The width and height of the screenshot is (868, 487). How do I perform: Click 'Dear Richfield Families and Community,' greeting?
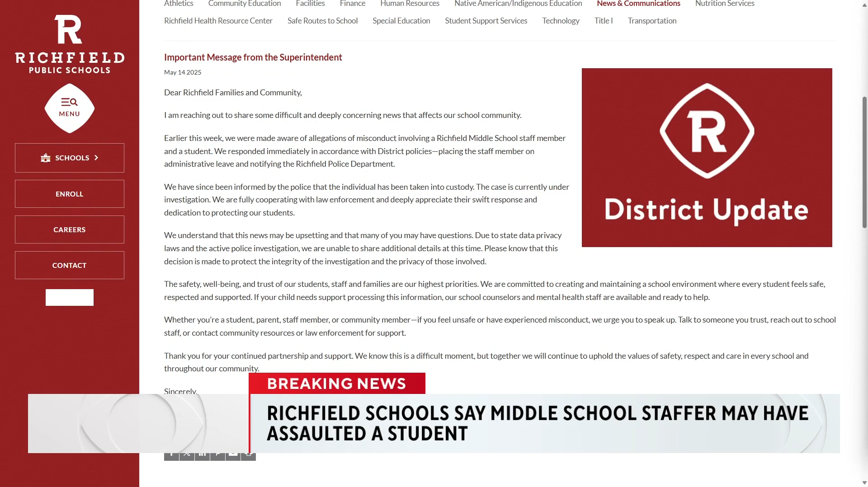click(233, 93)
